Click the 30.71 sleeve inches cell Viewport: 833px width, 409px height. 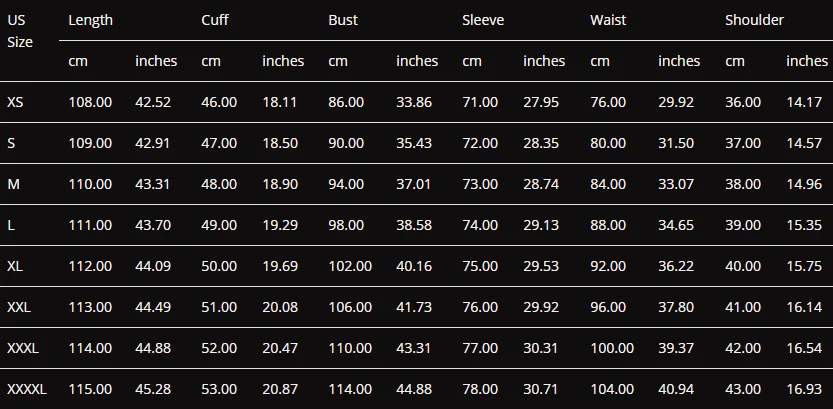541,389
